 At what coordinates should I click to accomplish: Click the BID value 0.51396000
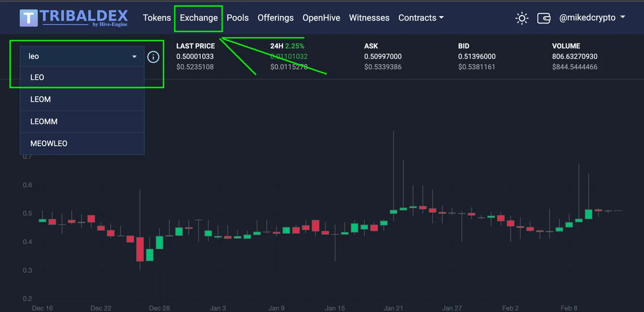477,56
